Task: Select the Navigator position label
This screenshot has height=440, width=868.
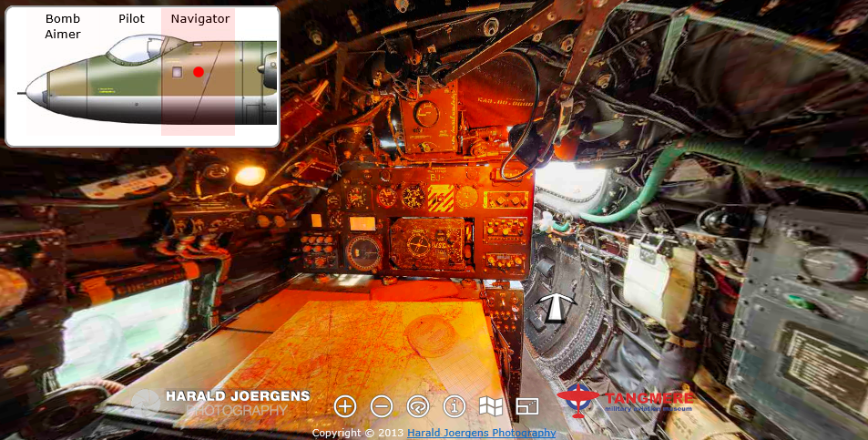Action: [x=200, y=19]
